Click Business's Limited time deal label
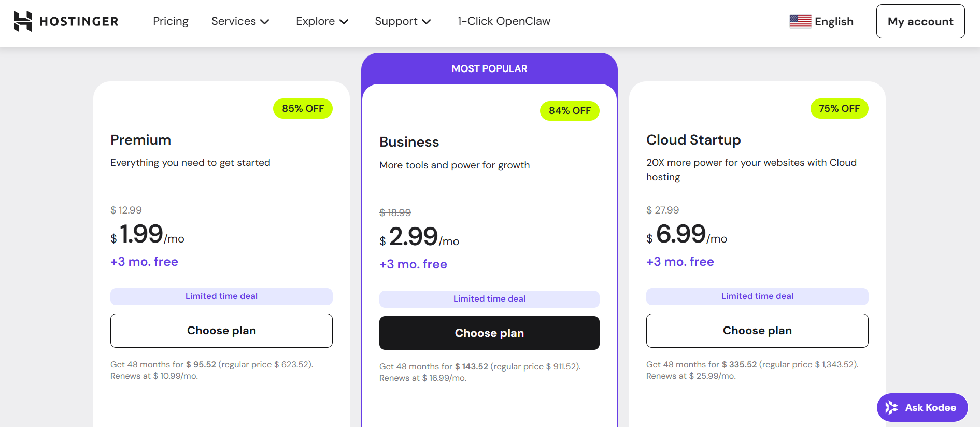This screenshot has height=427, width=980. coord(489,299)
